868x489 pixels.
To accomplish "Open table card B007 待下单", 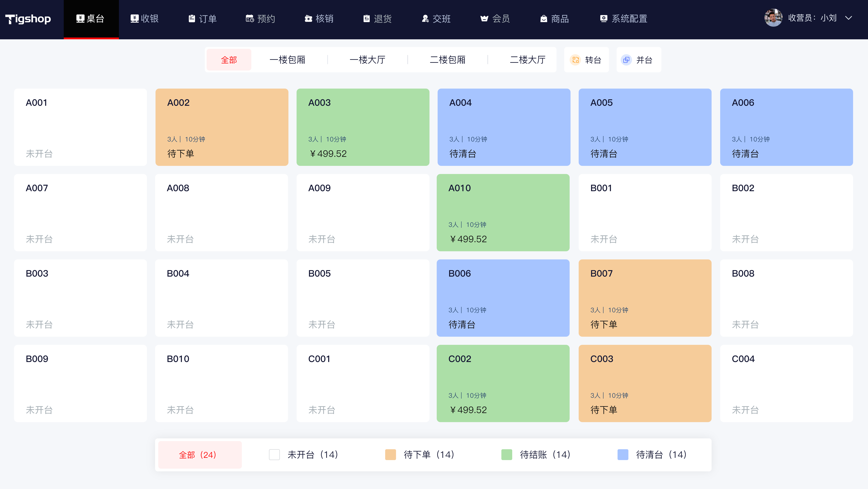I will click(x=645, y=298).
